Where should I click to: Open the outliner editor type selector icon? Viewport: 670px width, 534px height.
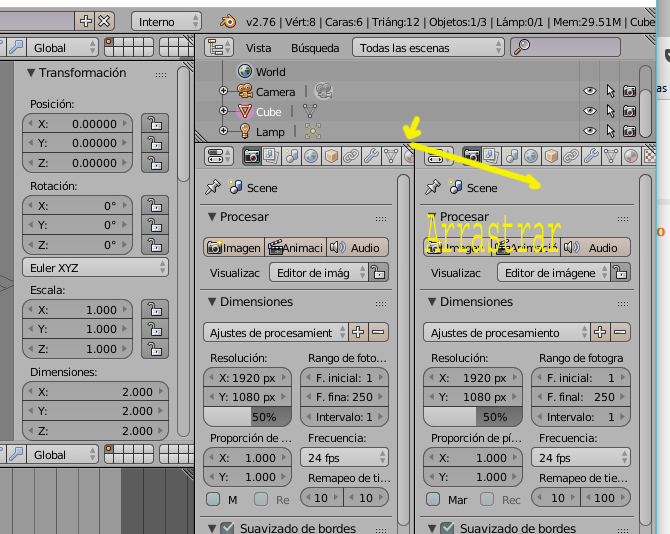(x=219, y=47)
